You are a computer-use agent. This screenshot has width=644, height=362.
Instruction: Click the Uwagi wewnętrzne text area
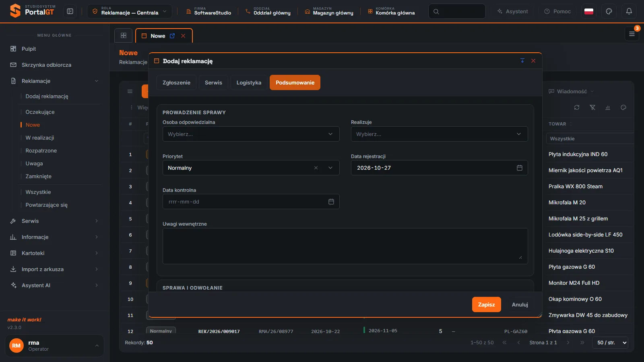click(x=345, y=246)
